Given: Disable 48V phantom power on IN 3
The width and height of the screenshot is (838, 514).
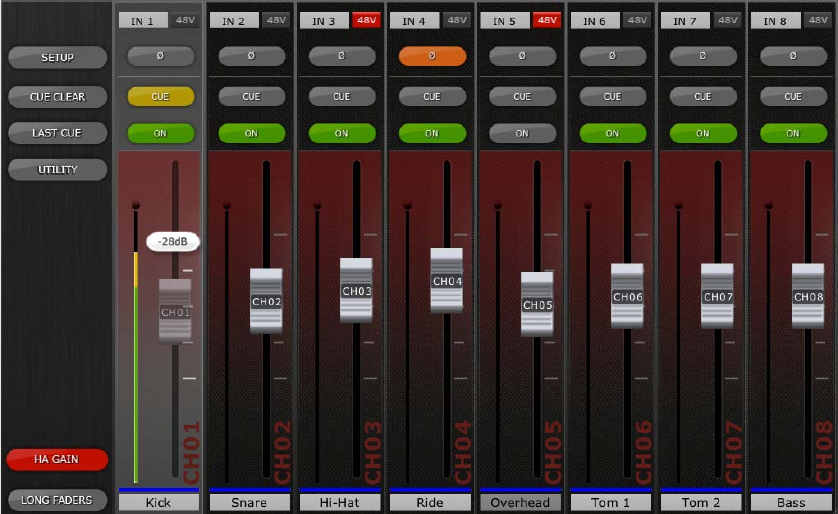Looking at the screenshot, I should [x=366, y=20].
